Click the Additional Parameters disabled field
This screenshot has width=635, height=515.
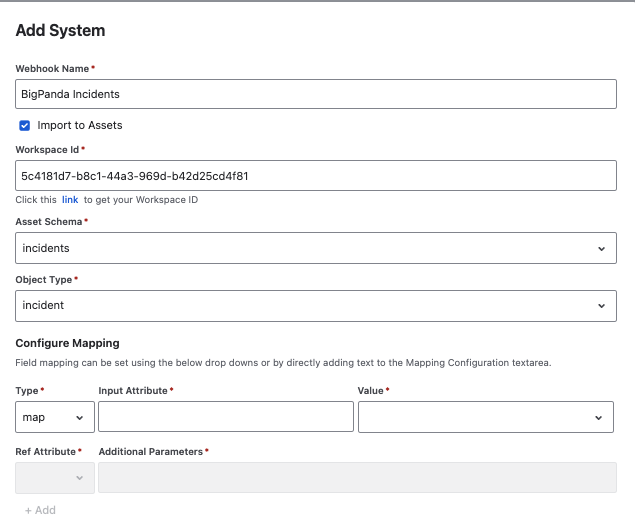[x=358, y=478]
